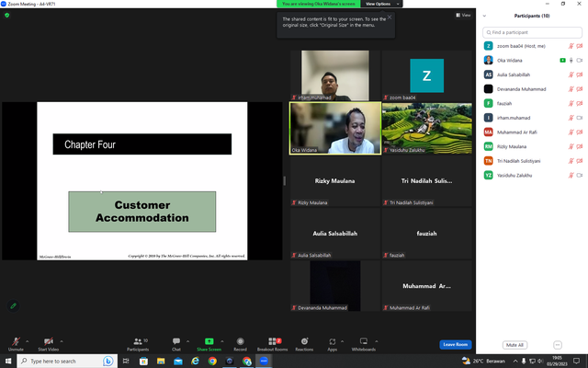Open Microsoft Store from taskbar
The height and width of the screenshot is (368, 588).
[143, 361]
